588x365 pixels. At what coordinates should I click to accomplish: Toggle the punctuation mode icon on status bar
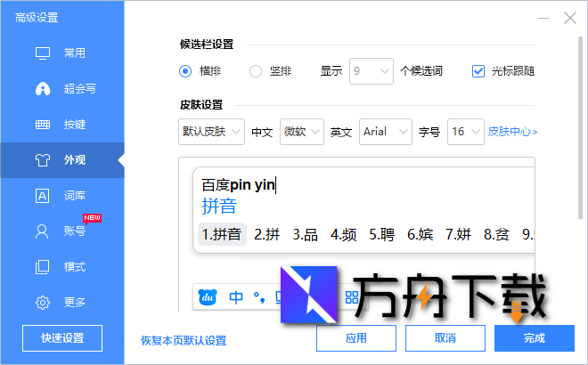click(259, 297)
